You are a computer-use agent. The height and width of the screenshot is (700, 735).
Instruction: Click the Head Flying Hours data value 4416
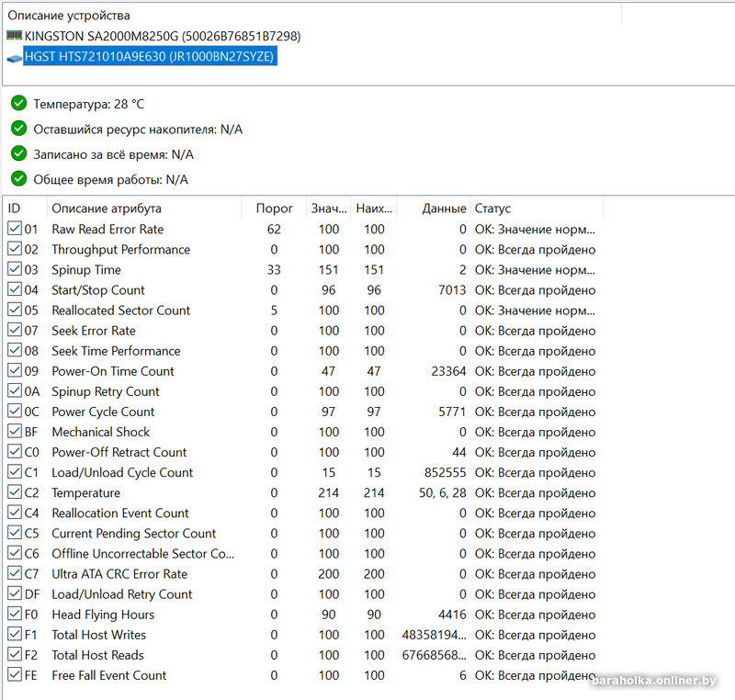pos(452,615)
